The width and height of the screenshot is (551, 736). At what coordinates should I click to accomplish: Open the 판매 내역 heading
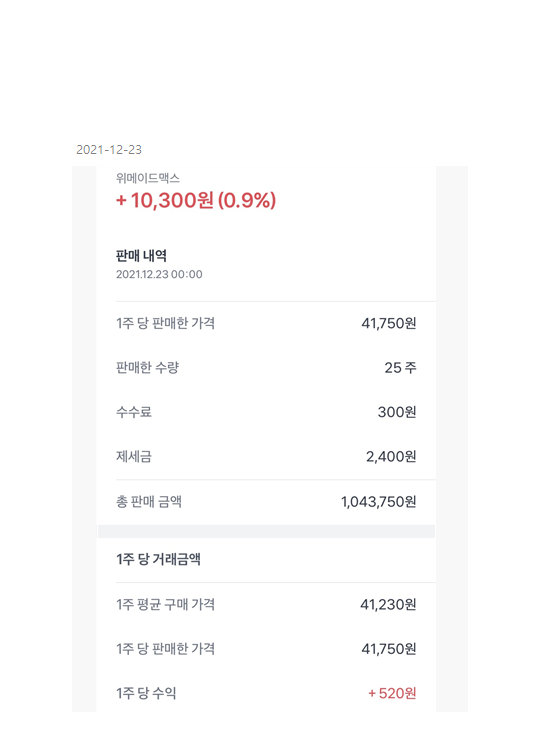pyautogui.click(x=141, y=256)
